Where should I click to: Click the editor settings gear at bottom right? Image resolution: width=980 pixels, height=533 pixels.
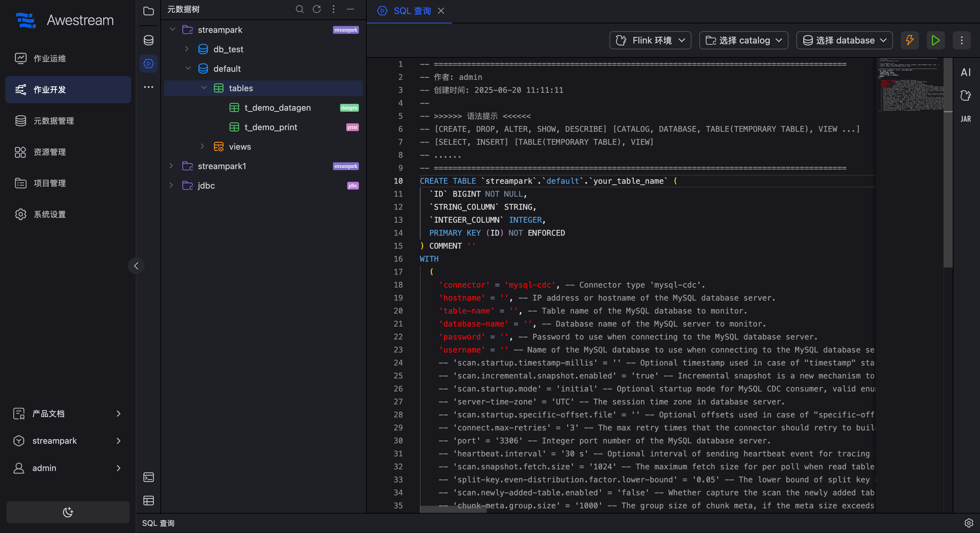pos(969,523)
